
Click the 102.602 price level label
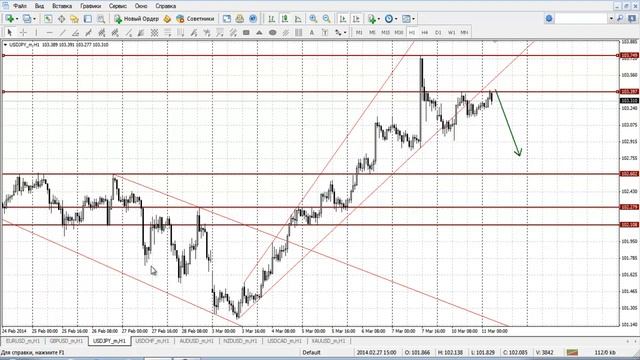(629, 174)
